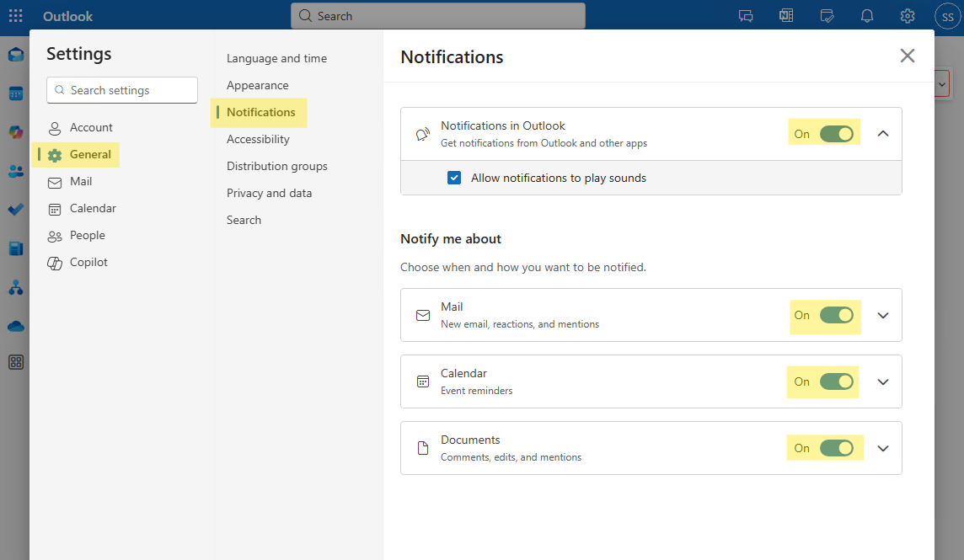Screen dimensions: 964x560
Task: Expand Mail notification details
Action: click(x=882, y=315)
